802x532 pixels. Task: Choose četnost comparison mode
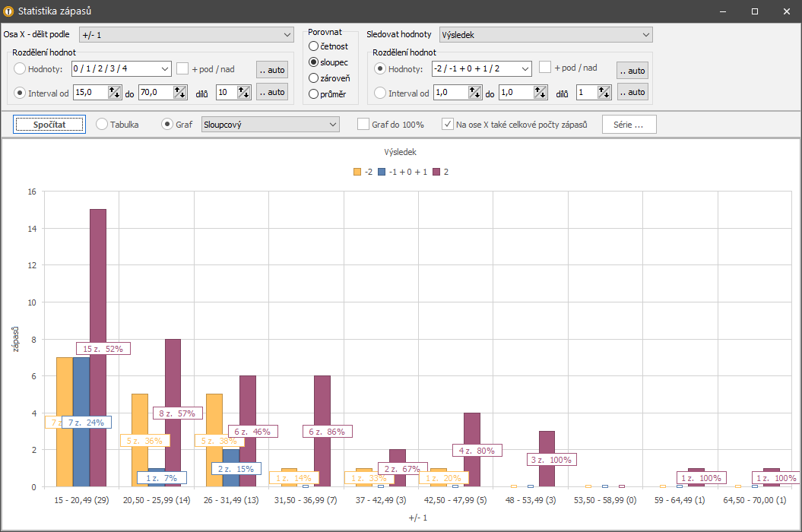314,46
